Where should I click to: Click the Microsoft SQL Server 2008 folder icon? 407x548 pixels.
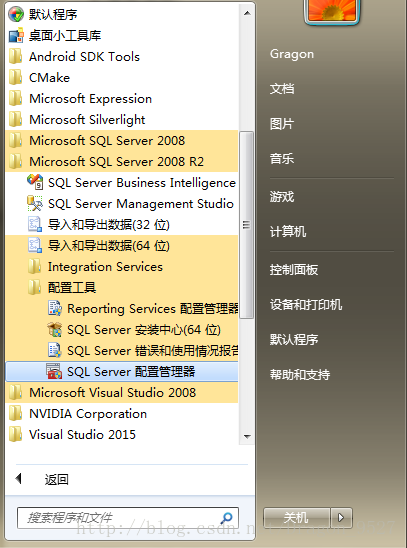(x=15, y=140)
